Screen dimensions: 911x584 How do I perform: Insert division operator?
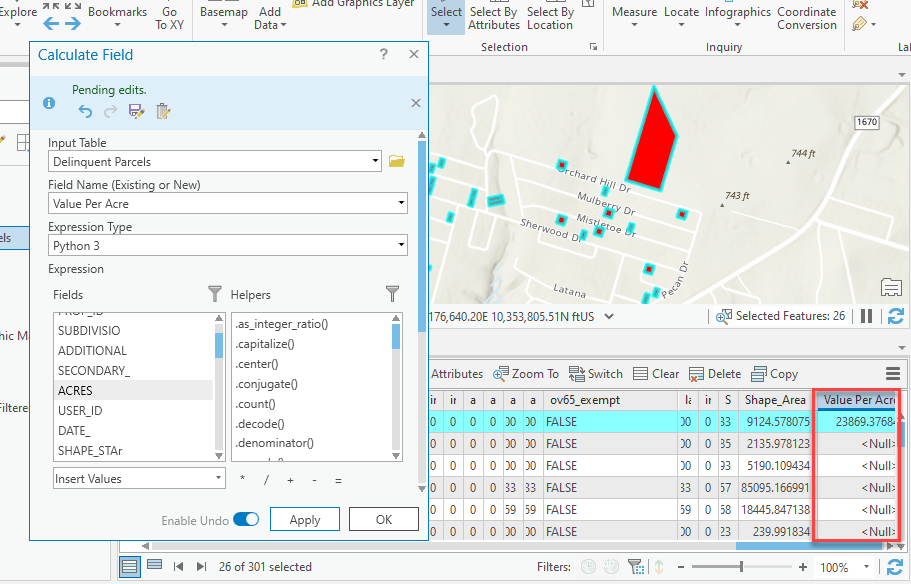267,480
